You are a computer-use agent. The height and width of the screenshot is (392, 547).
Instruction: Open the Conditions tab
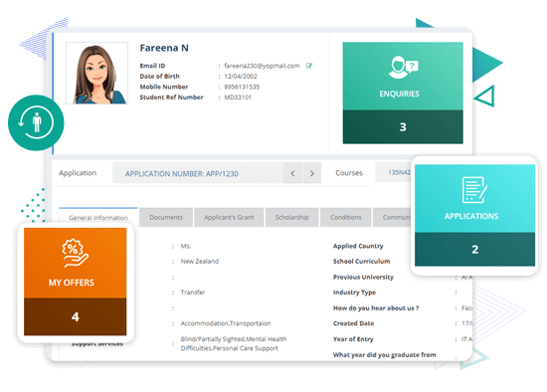click(x=346, y=217)
